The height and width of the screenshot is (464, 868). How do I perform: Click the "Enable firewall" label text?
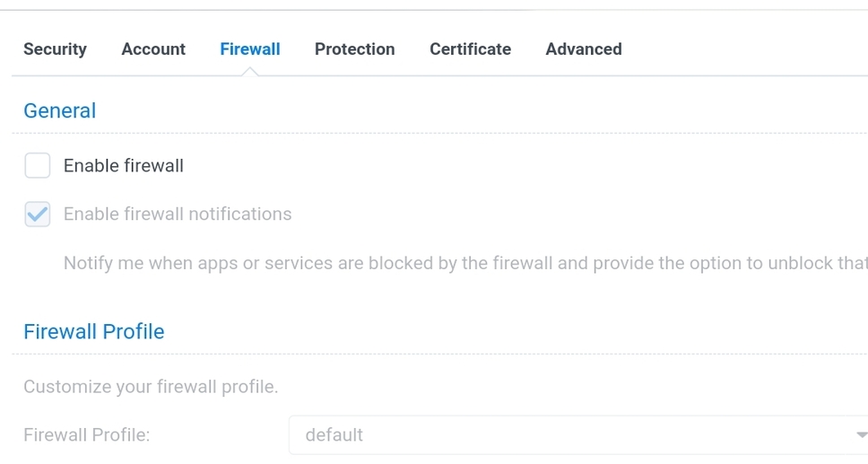(x=124, y=166)
